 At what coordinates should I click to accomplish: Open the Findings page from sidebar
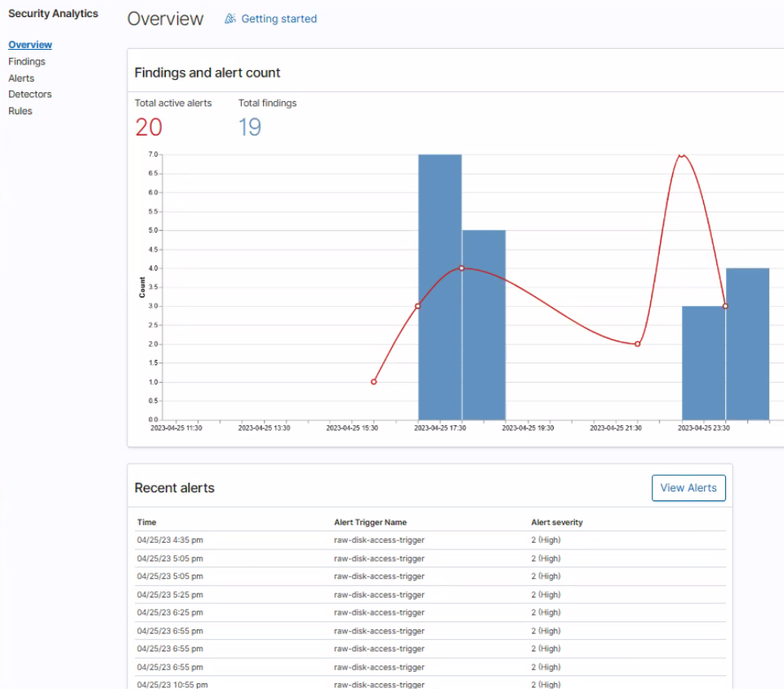27,61
